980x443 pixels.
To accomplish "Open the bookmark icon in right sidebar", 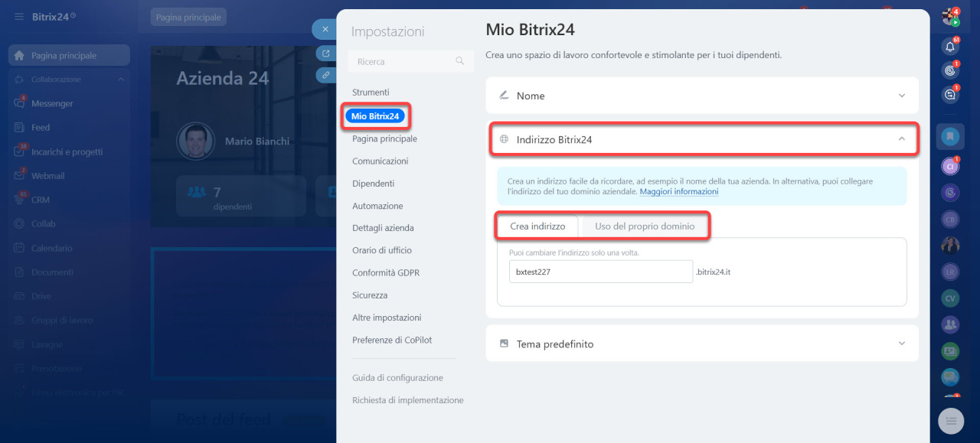I will point(950,137).
